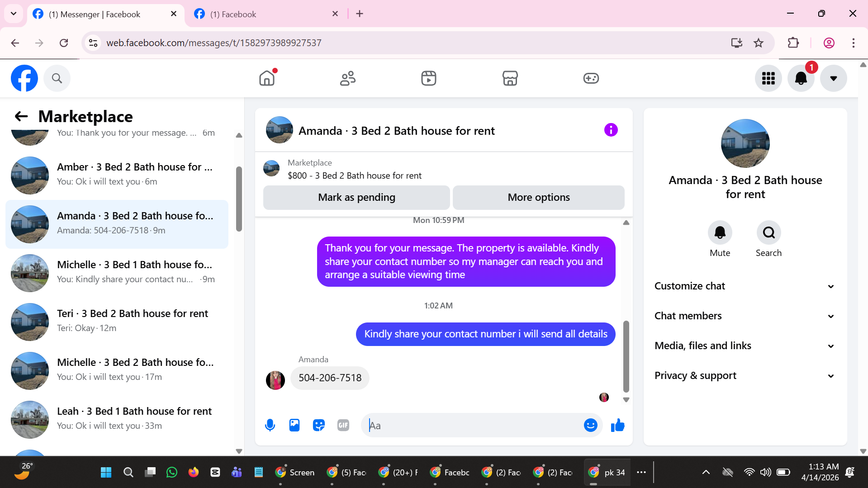Image resolution: width=868 pixels, height=488 pixels.
Task: Open Leah 3 Bed 1 Bath conversation
Action: pos(117,419)
